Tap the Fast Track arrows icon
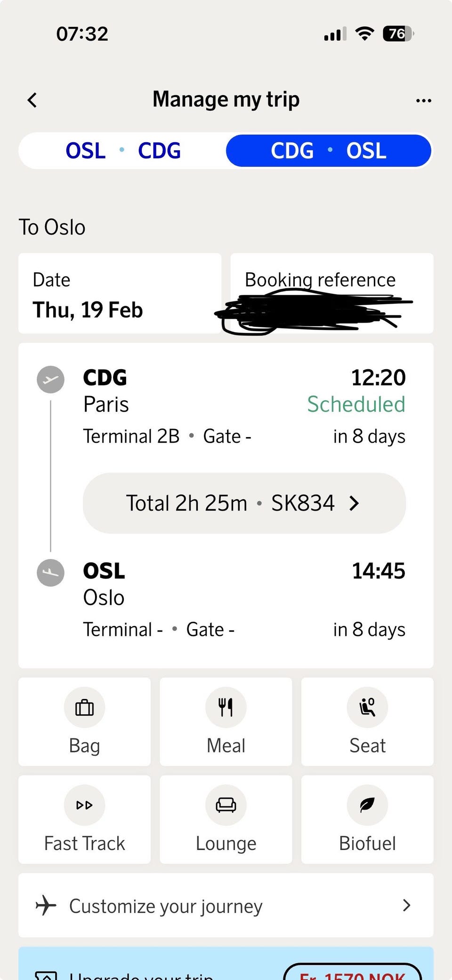 [x=85, y=805]
